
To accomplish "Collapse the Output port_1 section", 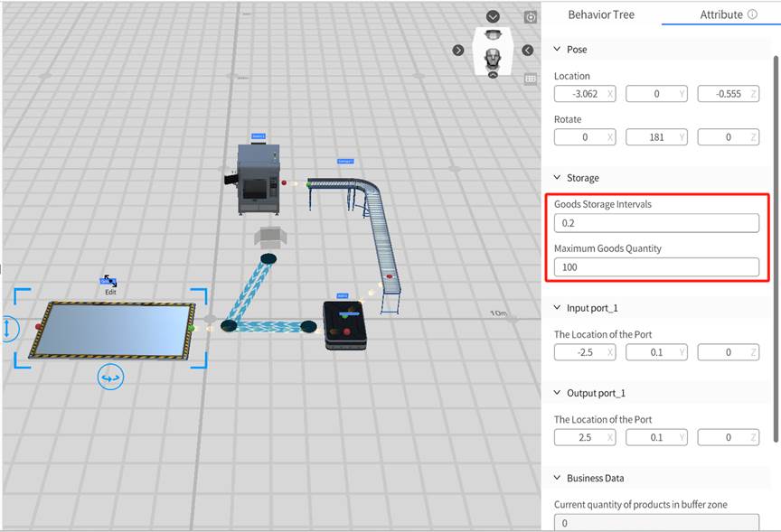I will point(556,394).
